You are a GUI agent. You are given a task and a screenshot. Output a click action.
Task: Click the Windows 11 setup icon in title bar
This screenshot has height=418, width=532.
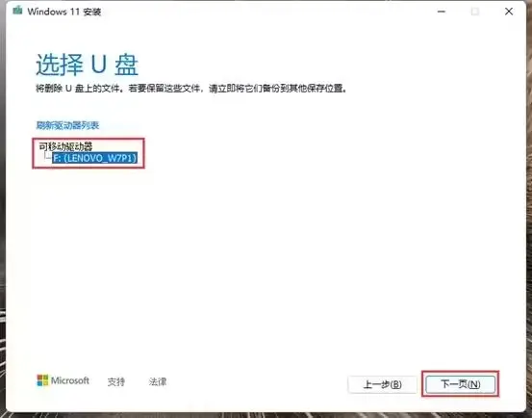(x=17, y=12)
